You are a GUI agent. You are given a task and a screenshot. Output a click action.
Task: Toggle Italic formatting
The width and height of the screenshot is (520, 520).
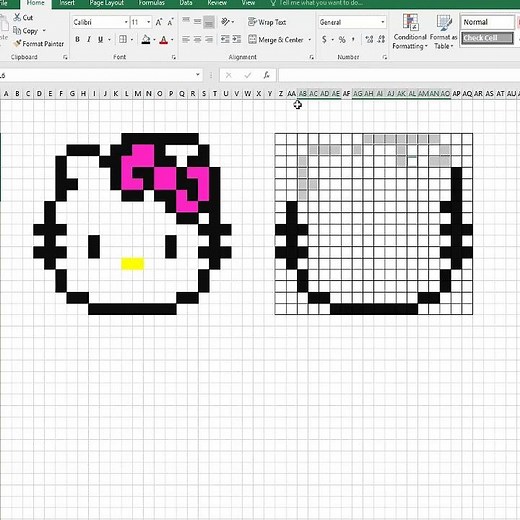point(89,39)
